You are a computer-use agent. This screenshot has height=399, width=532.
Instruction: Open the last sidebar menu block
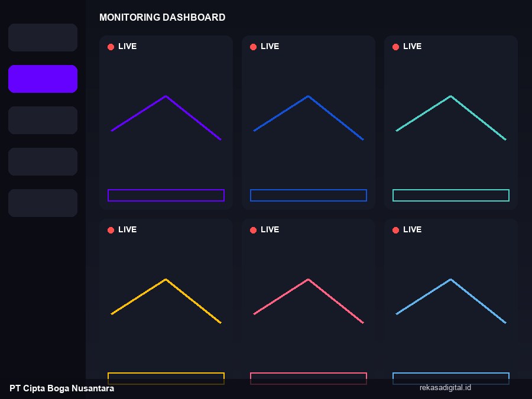[43, 203]
